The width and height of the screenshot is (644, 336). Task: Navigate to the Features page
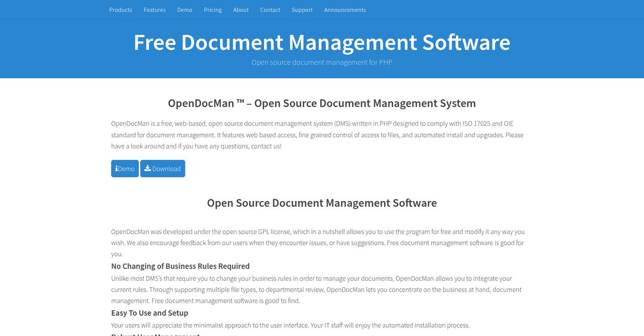pos(154,9)
